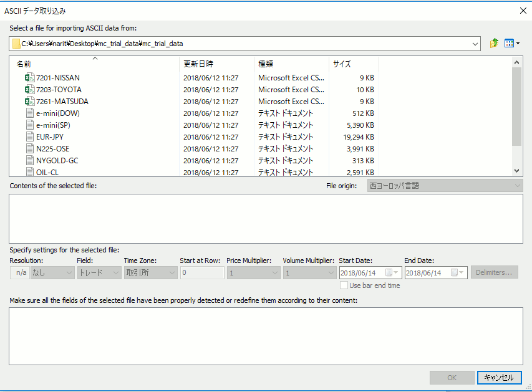Open the Start Date calendar picker

389,272
